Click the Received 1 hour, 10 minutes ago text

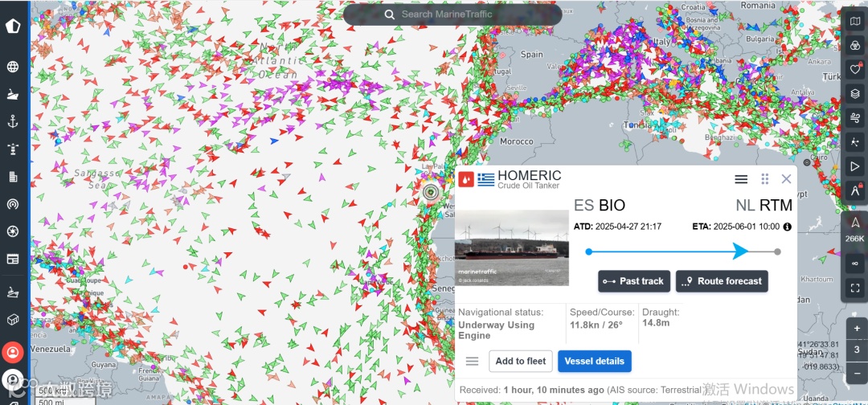pyautogui.click(x=532, y=391)
